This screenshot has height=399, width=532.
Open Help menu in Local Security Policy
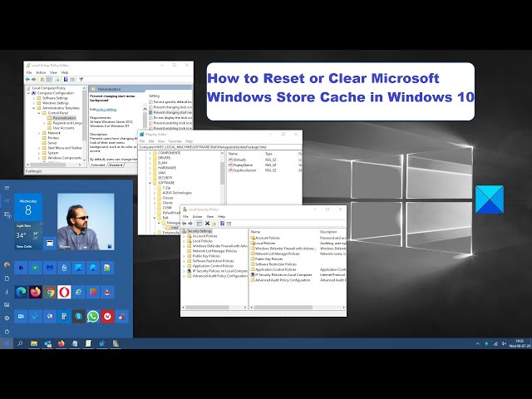[222, 216]
